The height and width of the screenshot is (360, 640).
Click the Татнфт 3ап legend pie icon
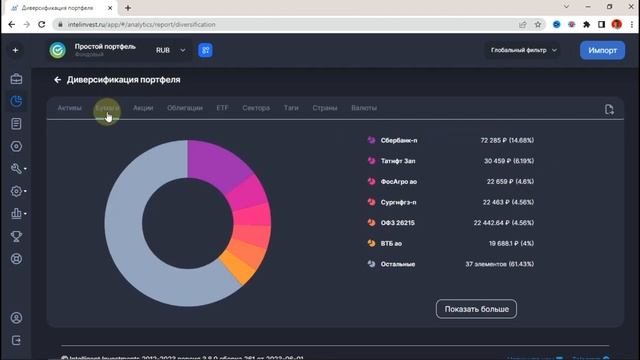(x=371, y=161)
